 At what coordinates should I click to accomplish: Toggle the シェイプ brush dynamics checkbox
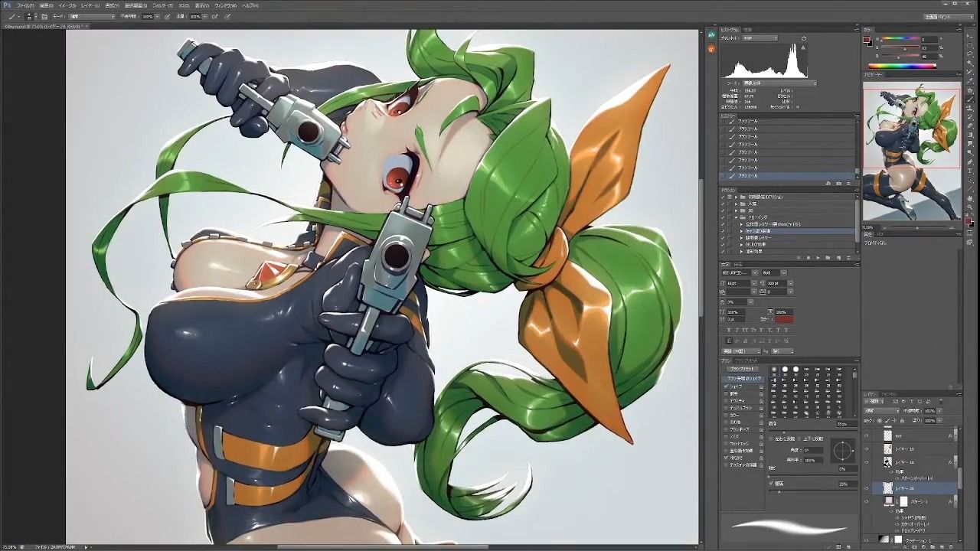tap(726, 386)
